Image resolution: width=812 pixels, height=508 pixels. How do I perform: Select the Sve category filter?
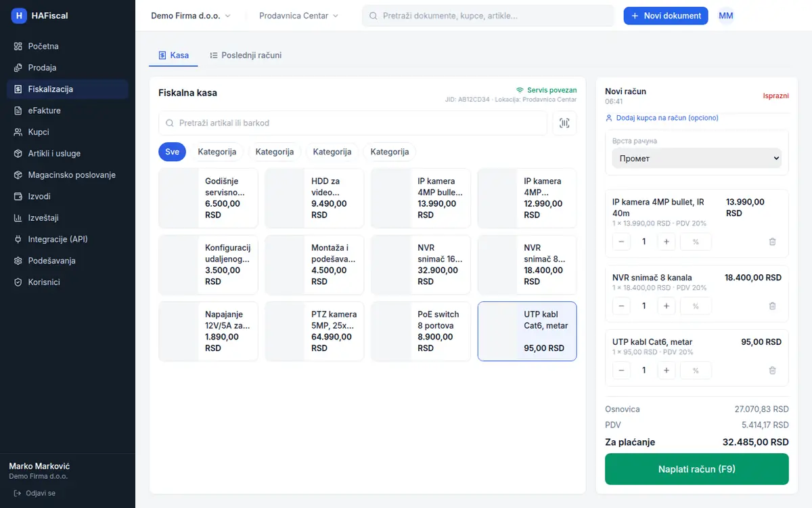172,152
